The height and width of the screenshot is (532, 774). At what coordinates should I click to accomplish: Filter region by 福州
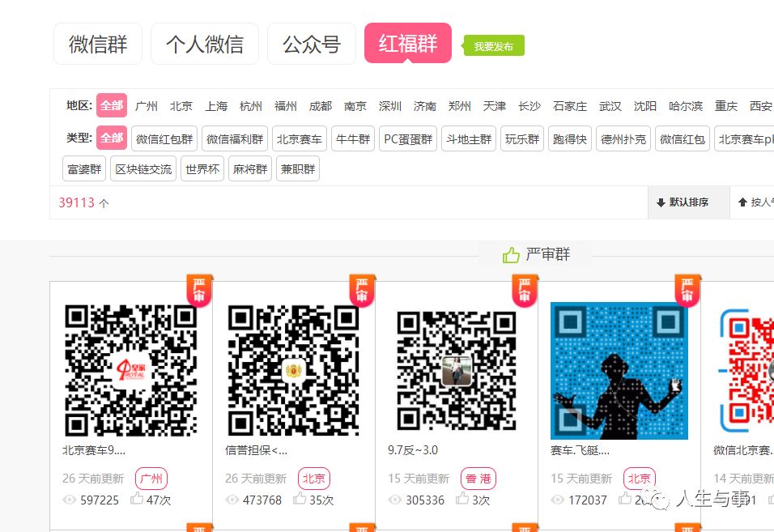tap(286, 106)
